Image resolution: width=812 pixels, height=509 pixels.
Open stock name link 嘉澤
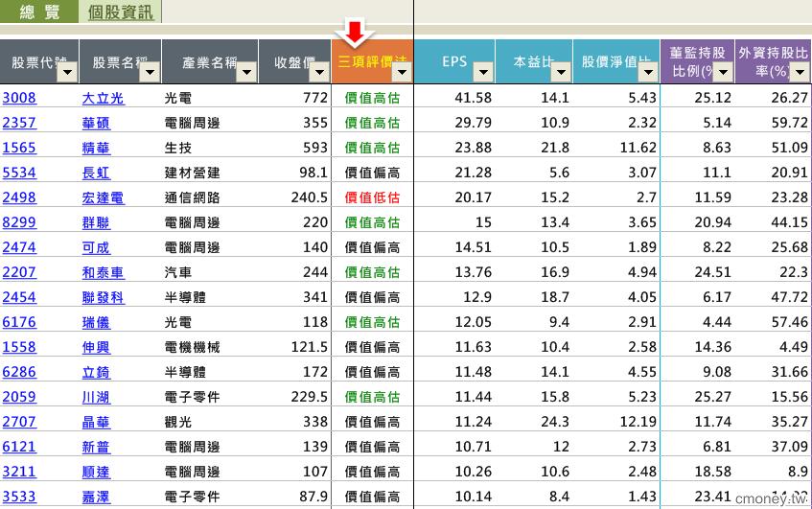(x=96, y=496)
